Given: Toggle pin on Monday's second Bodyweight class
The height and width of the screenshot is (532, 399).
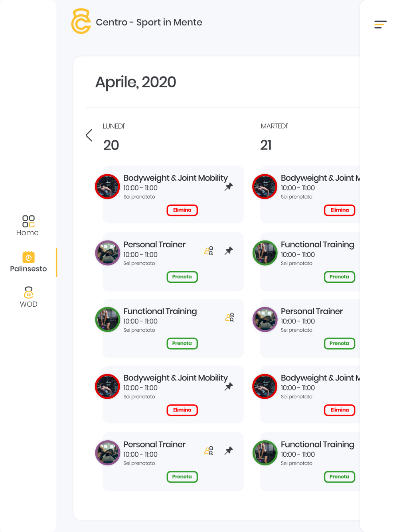Looking at the screenshot, I should [x=229, y=386].
